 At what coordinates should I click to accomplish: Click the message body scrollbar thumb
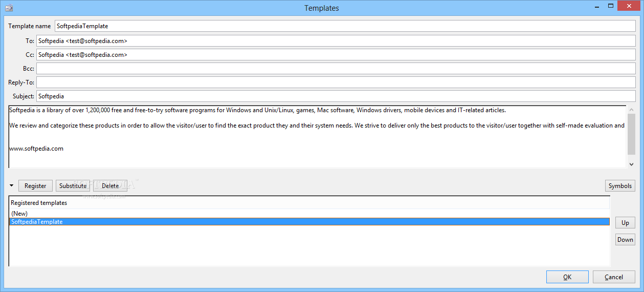(631, 134)
